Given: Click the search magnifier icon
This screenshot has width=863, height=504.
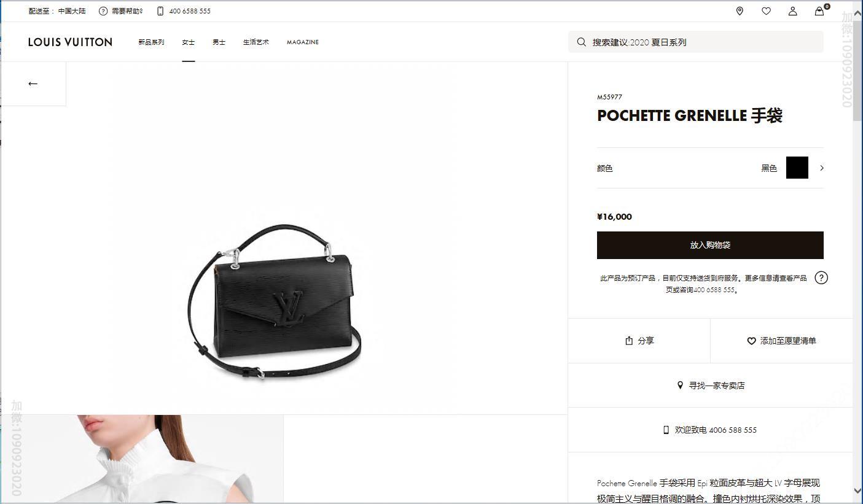Looking at the screenshot, I should coord(581,42).
